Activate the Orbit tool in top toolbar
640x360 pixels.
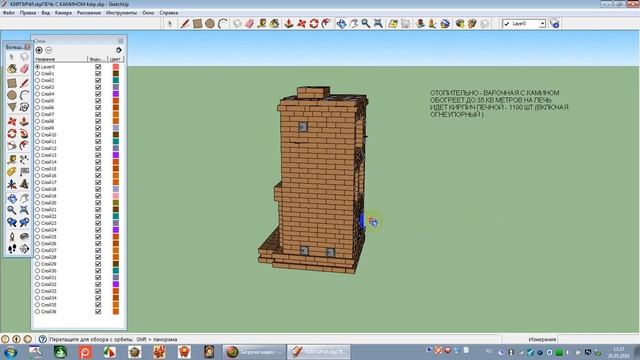pyautogui.click(x=341, y=24)
